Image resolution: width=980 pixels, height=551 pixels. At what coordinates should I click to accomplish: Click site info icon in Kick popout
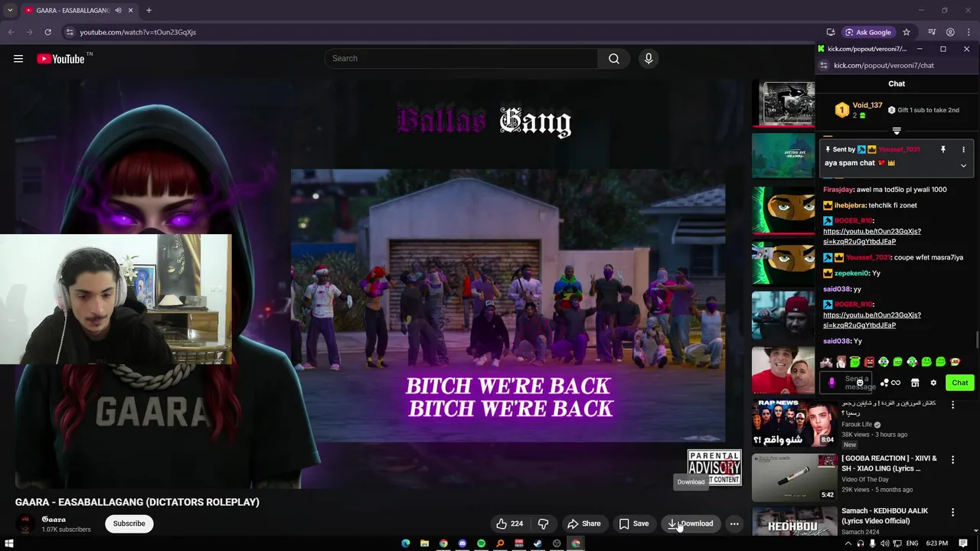pyautogui.click(x=824, y=66)
